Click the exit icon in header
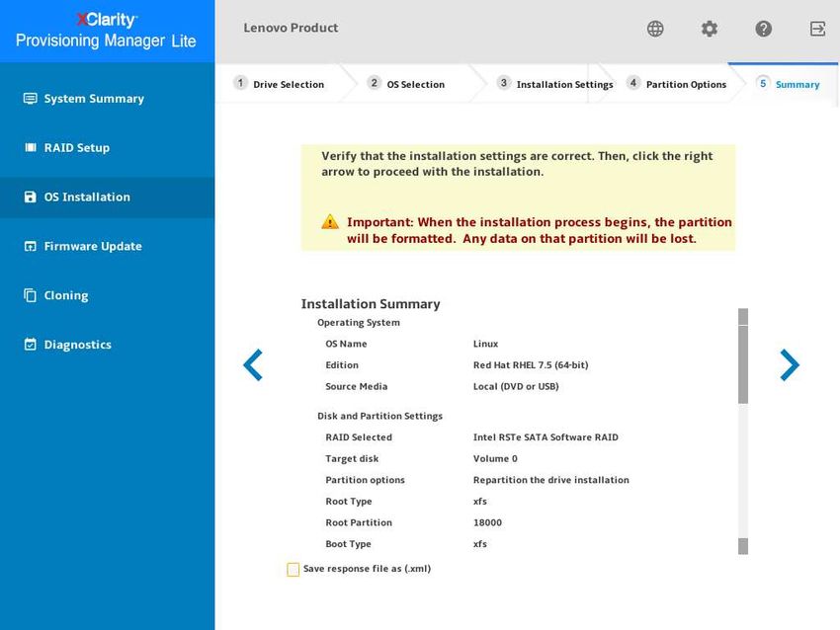The height and width of the screenshot is (630, 840). tap(817, 29)
